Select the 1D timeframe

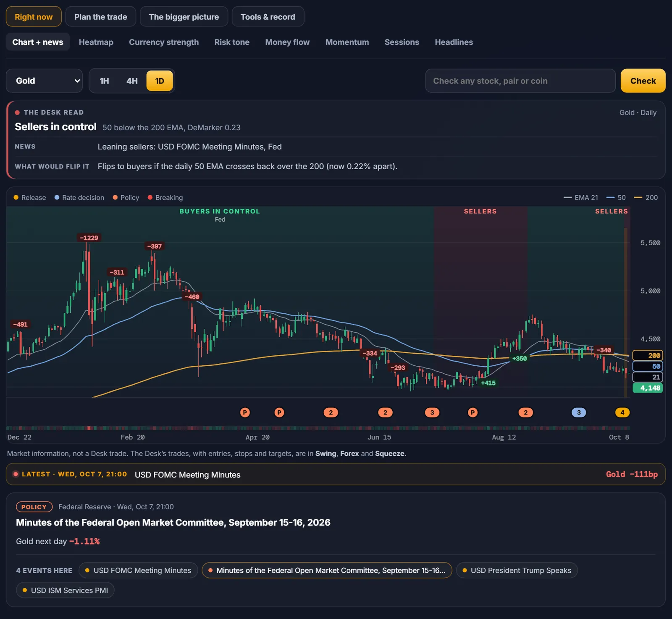coord(160,81)
